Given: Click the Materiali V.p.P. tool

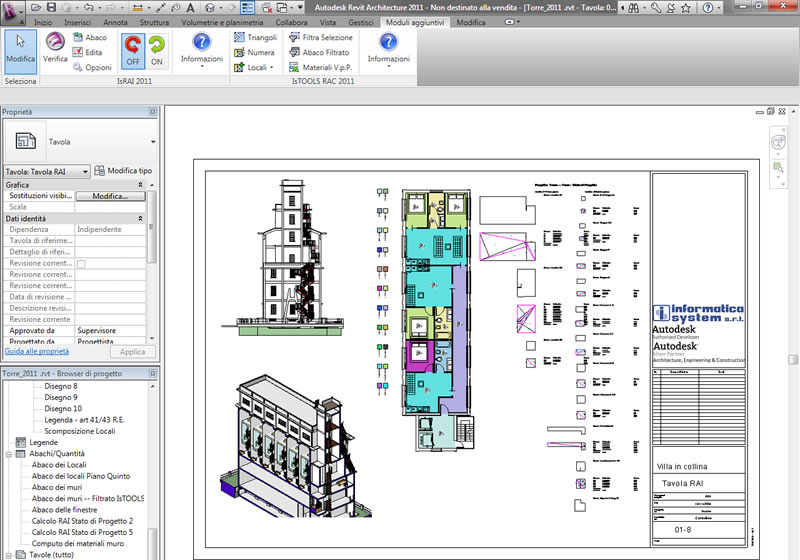Looking at the screenshot, I should click(321, 67).
